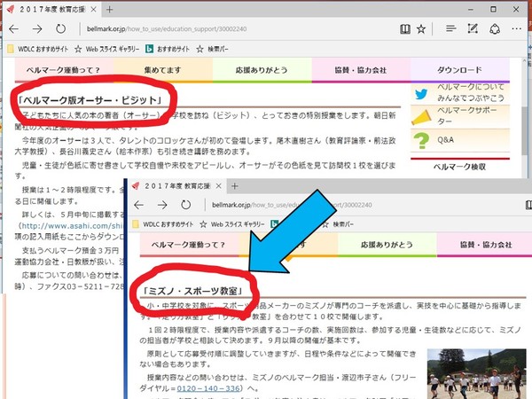
Task: Select the 2017年度 教育応援 tab in lower window
Action: coord(176,186)
